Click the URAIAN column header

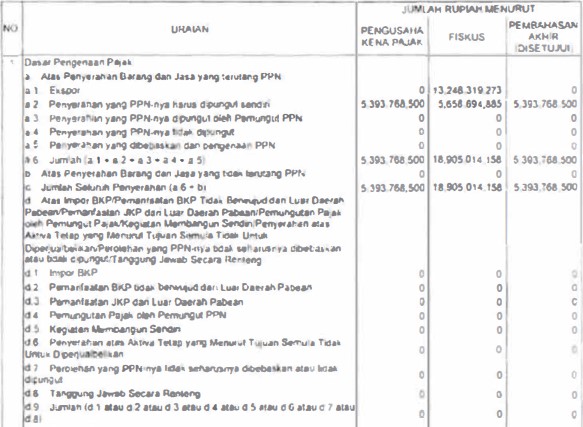(190, 29)
